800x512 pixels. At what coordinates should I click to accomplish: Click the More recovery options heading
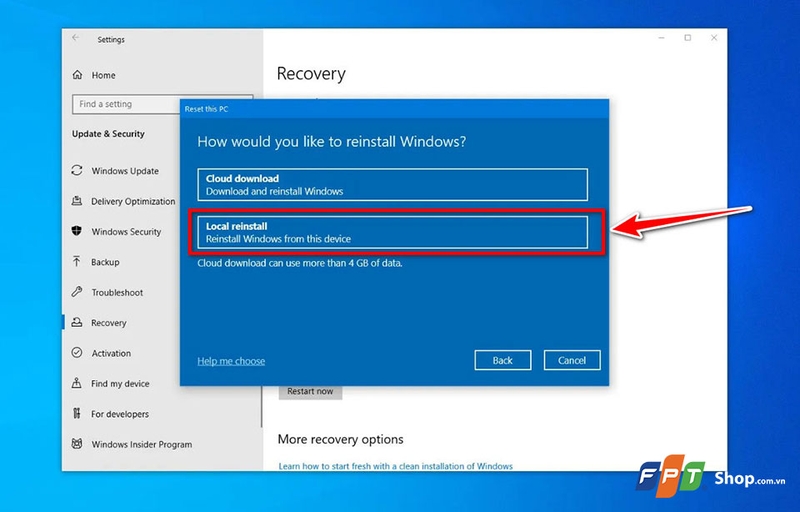coord(340,439)
